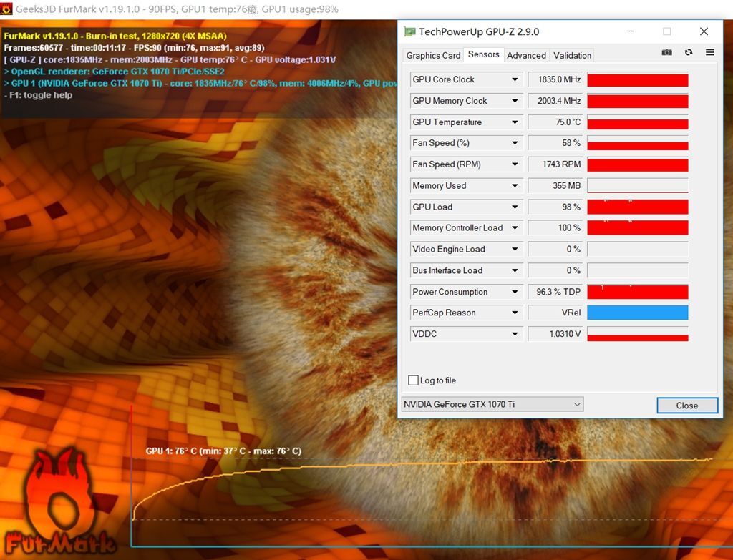Click the Bus Interface Load 0 % value
The height and width of the screenshot is (560, 733).
coord(555,270)
